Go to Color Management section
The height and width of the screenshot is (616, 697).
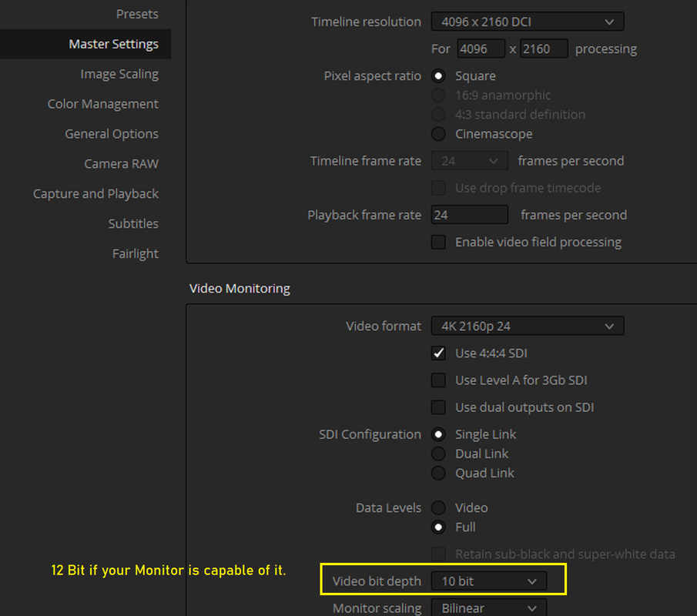(102, 103)
